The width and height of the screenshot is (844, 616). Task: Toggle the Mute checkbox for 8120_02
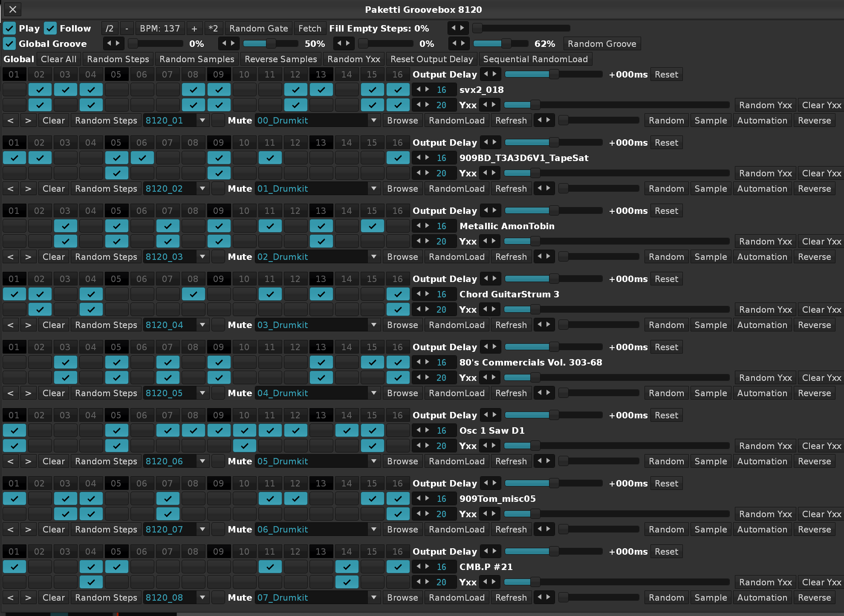[x=218, y=189]
